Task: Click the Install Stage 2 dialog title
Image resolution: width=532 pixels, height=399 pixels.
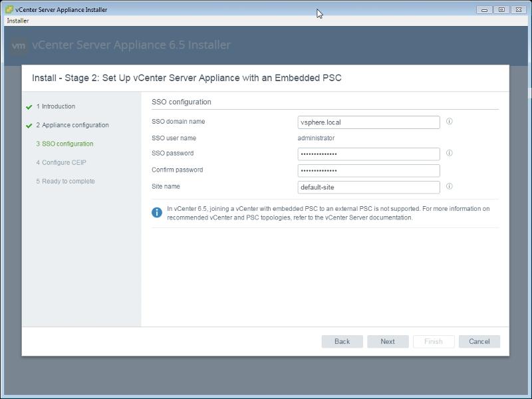Action: 187,78
